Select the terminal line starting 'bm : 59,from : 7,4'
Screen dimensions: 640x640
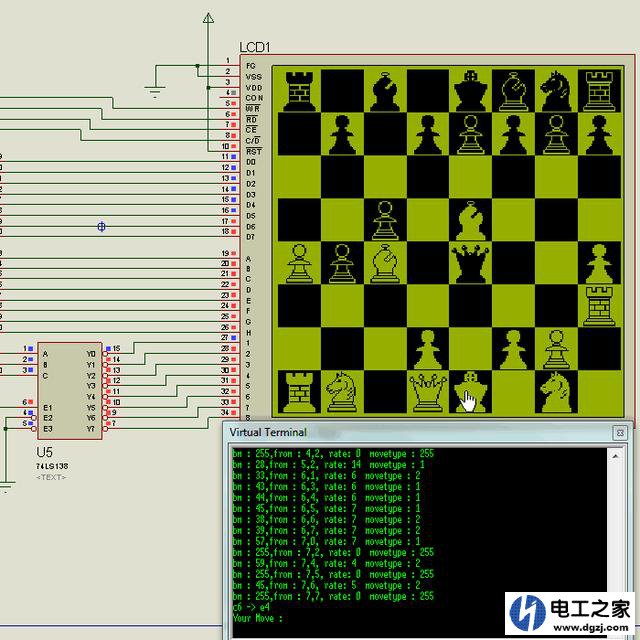point(327,563)
